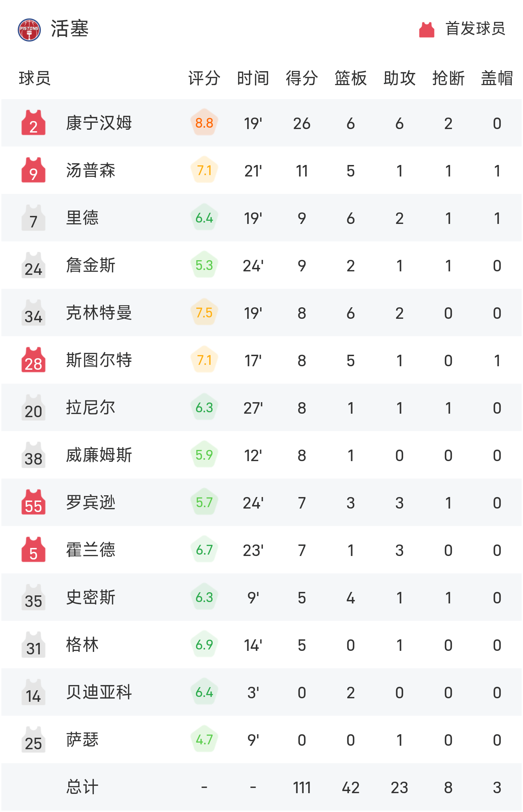
Task: Select player name 威廉姆斯
Action: pyautogui.click(x=99, y=455)
